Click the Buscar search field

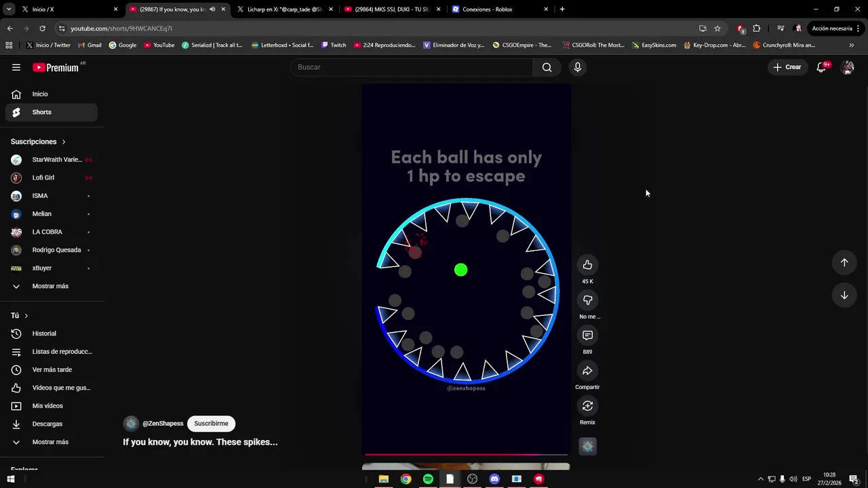coord(412,67)
